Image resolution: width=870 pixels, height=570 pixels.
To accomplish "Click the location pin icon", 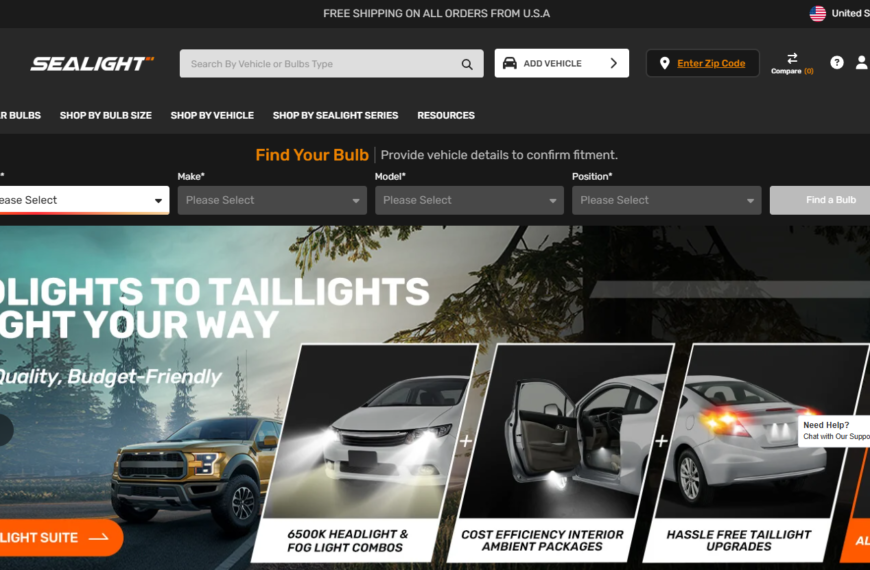I will point(664,63).
